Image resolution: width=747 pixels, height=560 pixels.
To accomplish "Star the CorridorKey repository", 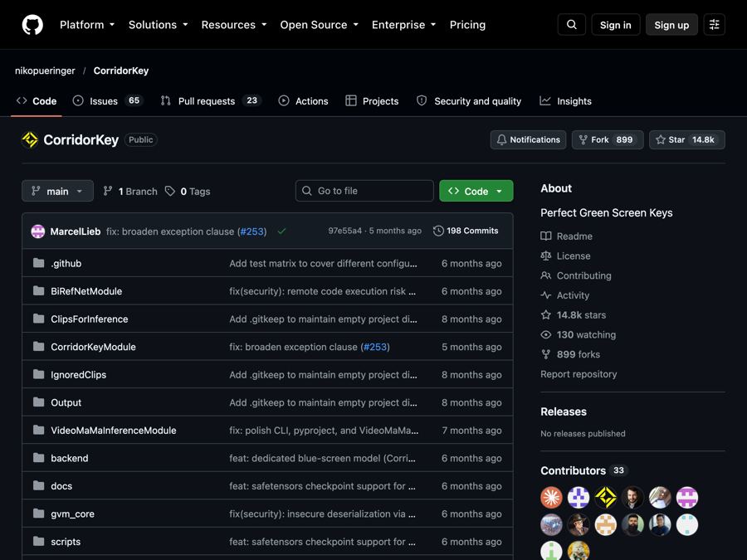I will (687, 139).
